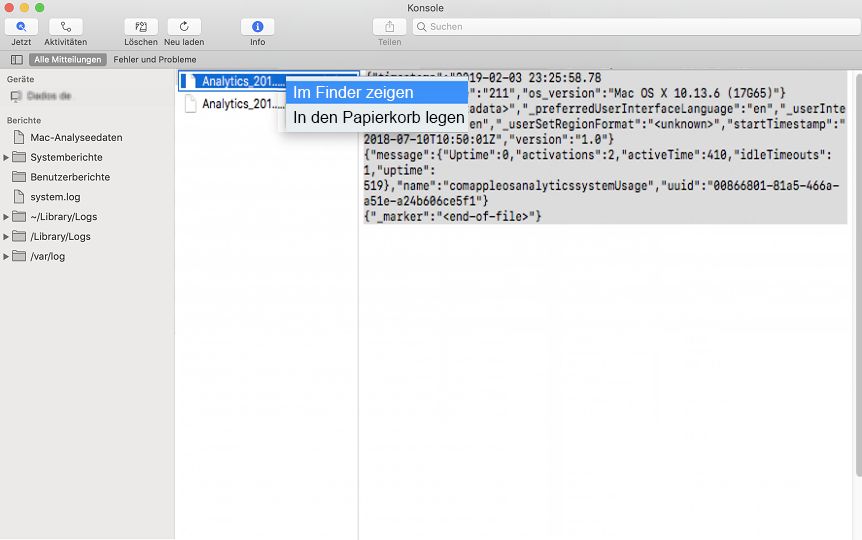Expand the /var/log disclosure triangle
The height and width of the screenshot is (540, 862).
point(5,256)
